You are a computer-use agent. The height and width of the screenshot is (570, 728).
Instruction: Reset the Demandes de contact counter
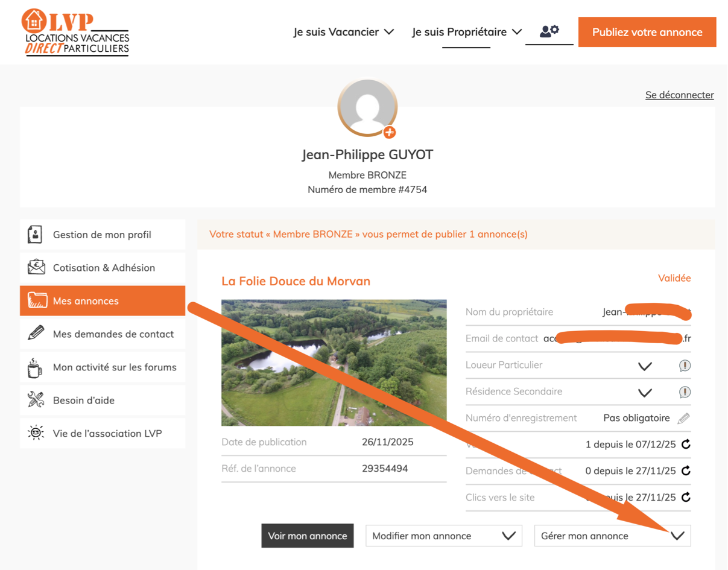(686, 471)
